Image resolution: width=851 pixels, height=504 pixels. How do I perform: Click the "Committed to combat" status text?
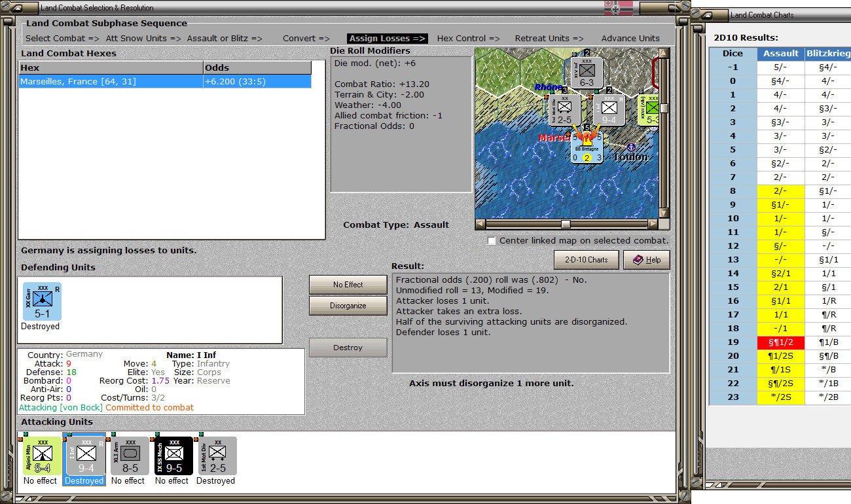pos(150,408)
